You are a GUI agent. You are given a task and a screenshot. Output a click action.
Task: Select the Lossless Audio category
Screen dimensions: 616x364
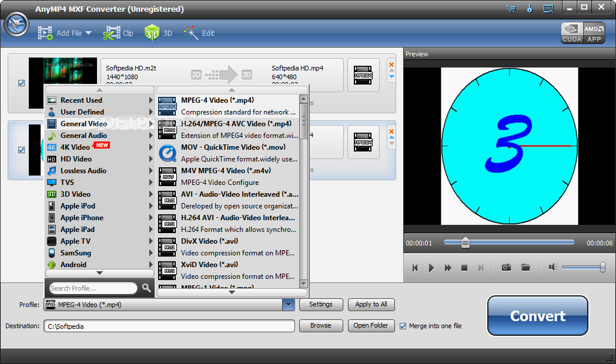pos(100,171)
